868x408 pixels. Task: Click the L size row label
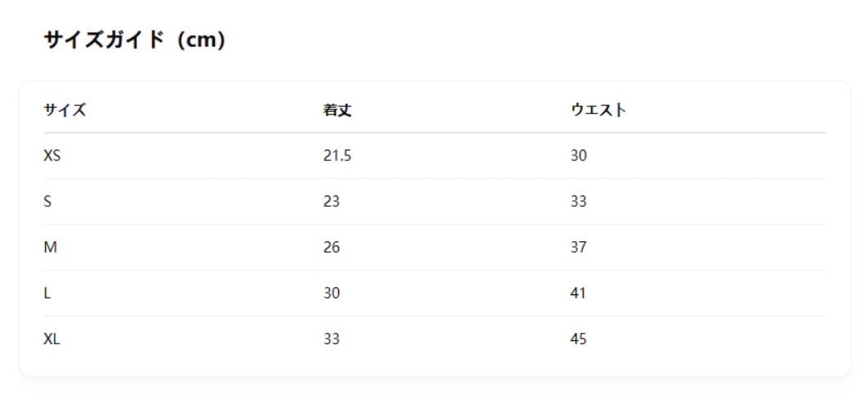[47, 293]
